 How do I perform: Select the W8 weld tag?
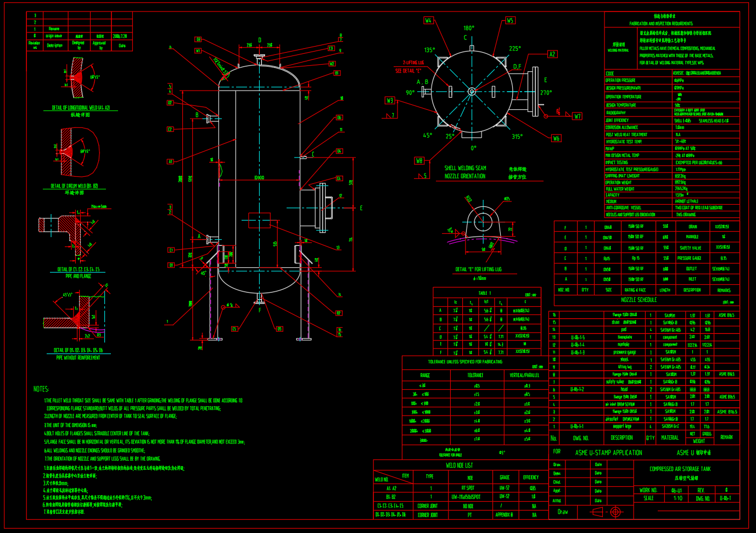[x=419, y=161]
